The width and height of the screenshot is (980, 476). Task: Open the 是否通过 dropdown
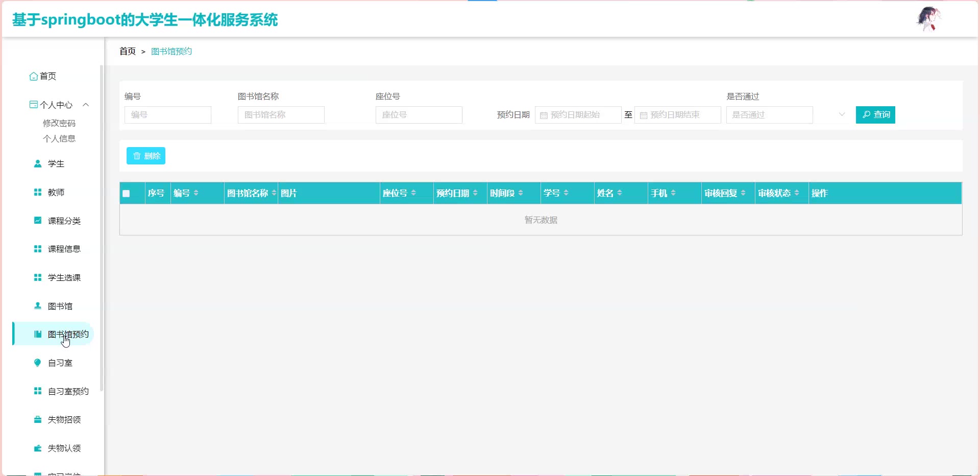(x=786, y=115)
